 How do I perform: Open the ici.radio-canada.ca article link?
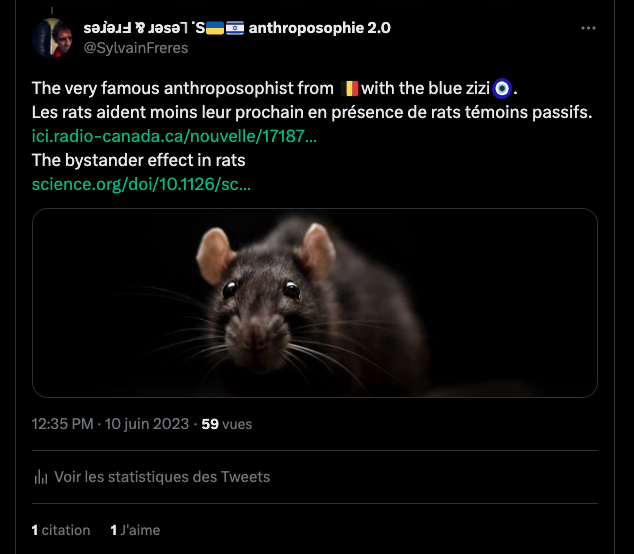174,136
